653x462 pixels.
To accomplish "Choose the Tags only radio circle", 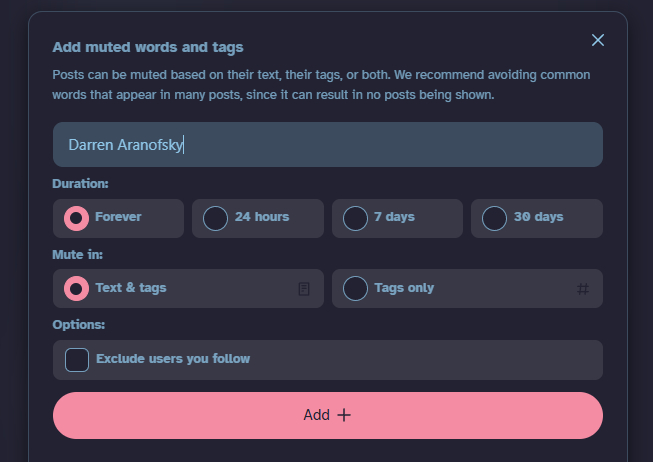I will 355,289.
